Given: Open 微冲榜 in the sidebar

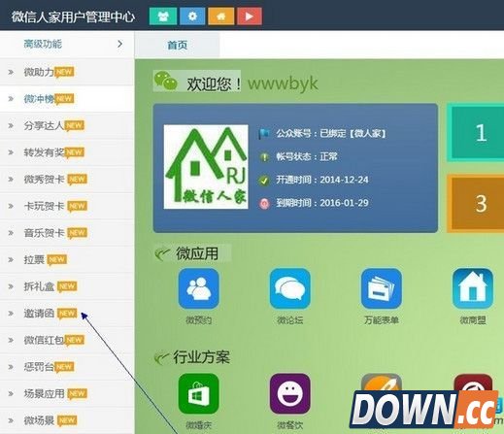Looking at the screenshot, I should pos(67,99).
